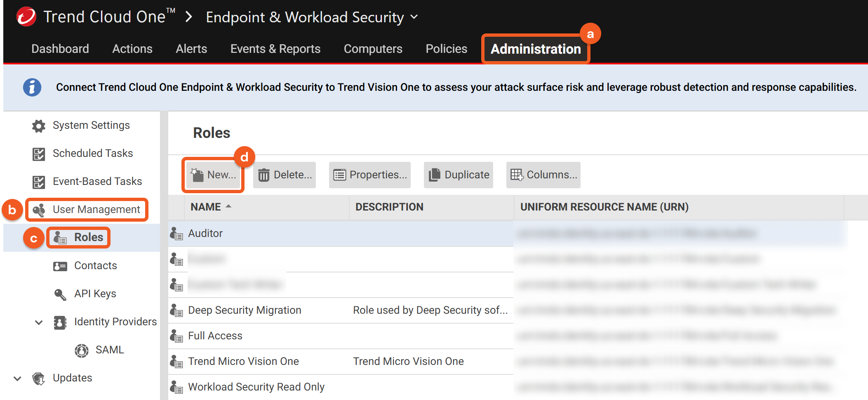Create a new role with New button
This screenshot has height=400, width=868.
(213, 175)
